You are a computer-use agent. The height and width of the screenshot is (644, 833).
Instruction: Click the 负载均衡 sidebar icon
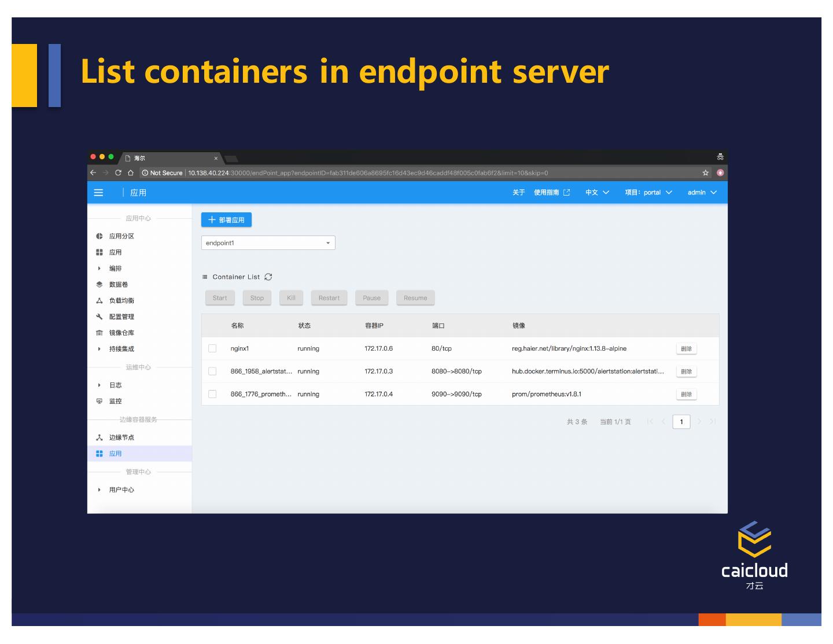point(99,301)
